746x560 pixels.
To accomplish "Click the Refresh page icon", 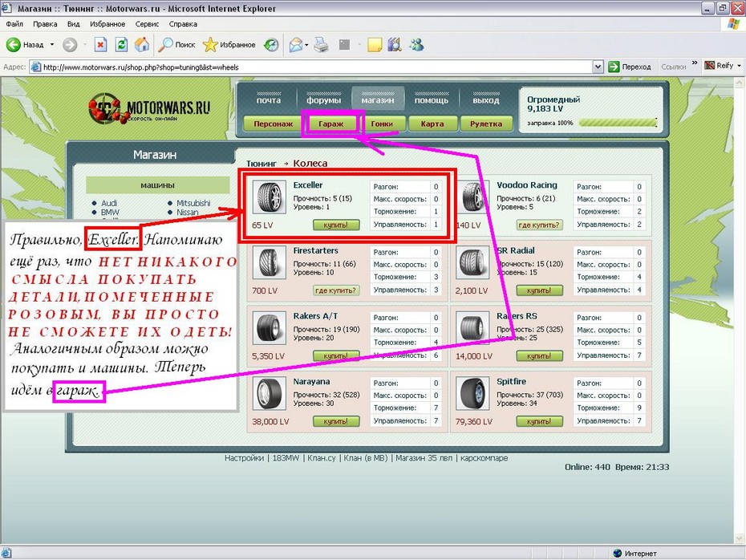I will (x=121, y=45).
